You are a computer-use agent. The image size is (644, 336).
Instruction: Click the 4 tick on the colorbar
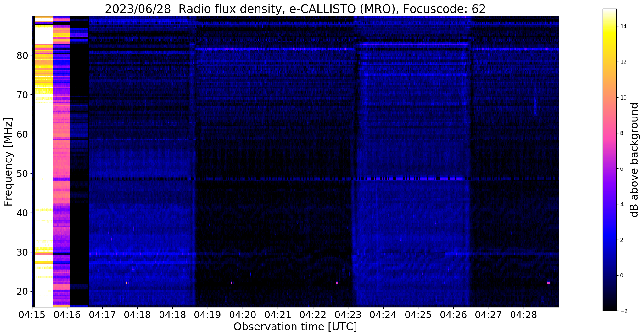621,204
